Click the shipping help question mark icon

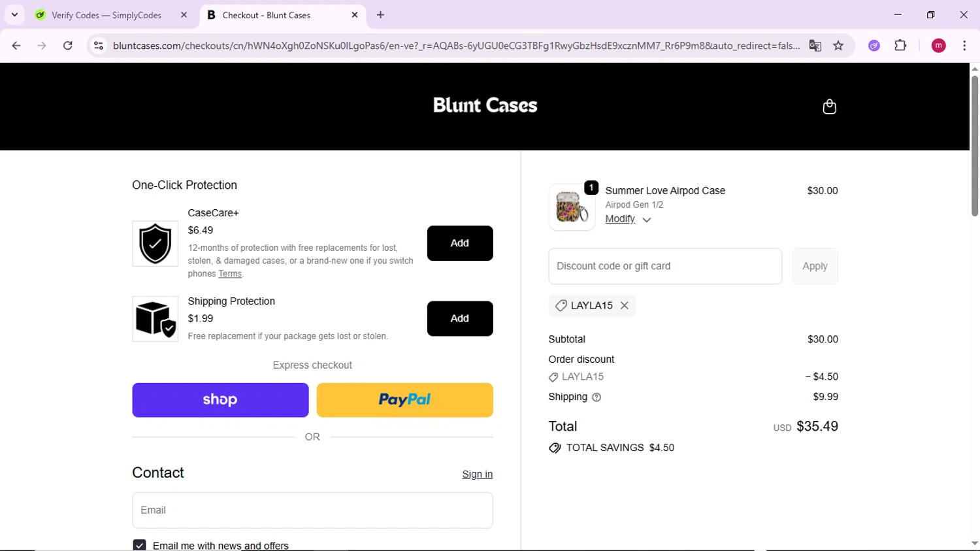coord(596,397)
